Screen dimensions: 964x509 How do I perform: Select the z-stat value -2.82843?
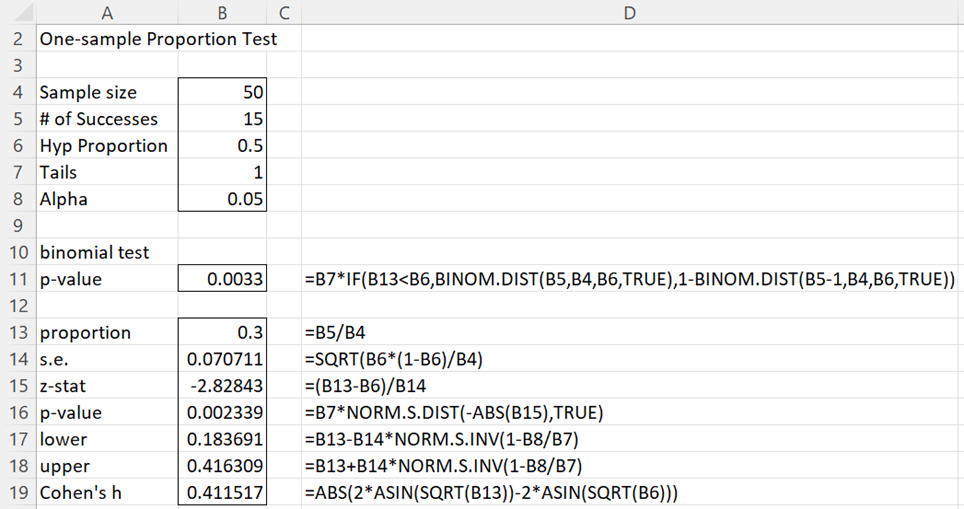click(x=223, y=385)
